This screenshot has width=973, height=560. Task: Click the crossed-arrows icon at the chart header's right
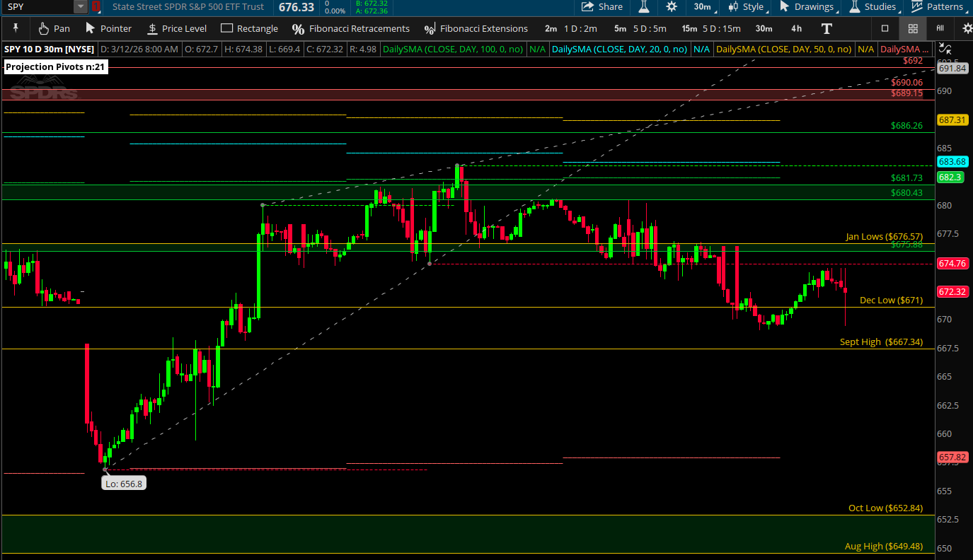coord(945,49)
